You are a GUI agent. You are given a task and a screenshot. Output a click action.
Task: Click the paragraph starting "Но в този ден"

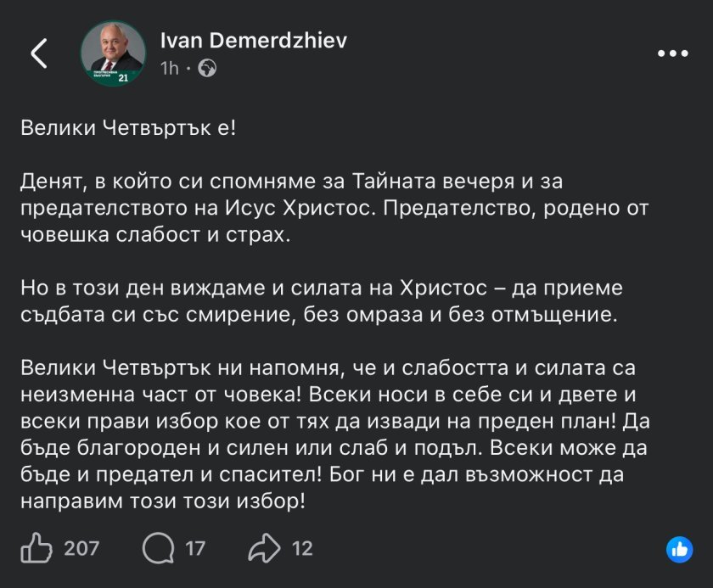point(321,299)
